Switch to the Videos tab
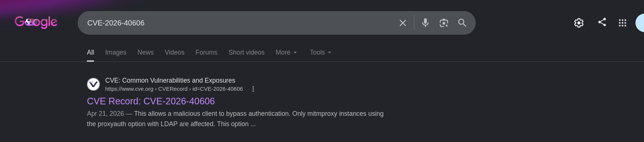The width and height of the screenshot is (644, 142). pos(175,52)
